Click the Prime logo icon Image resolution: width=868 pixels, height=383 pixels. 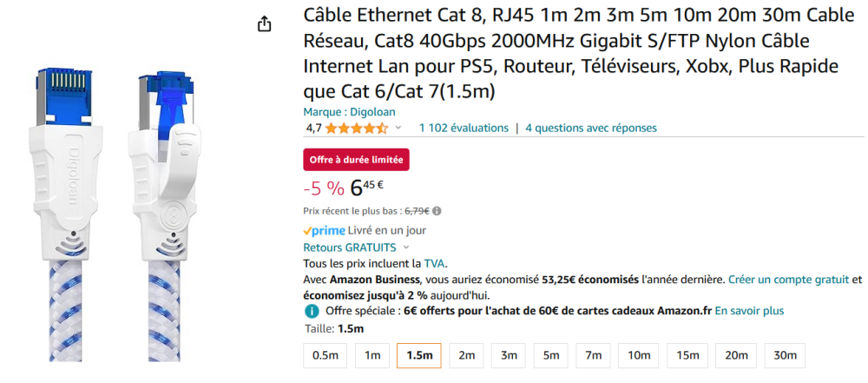[324, 230]
